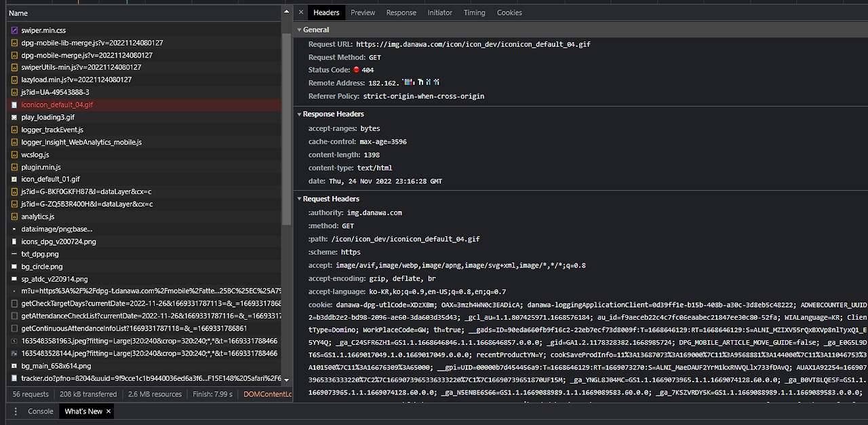Click the date header value

click(385, 181)
